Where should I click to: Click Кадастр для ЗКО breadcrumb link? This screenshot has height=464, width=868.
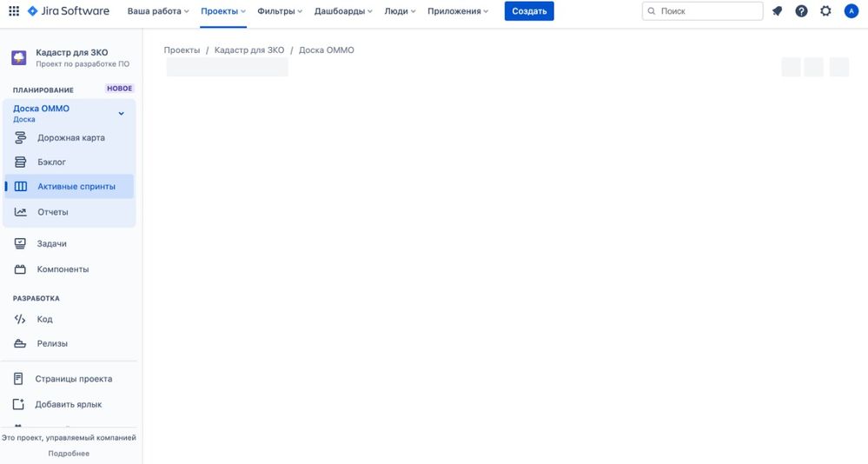(249, 50)
